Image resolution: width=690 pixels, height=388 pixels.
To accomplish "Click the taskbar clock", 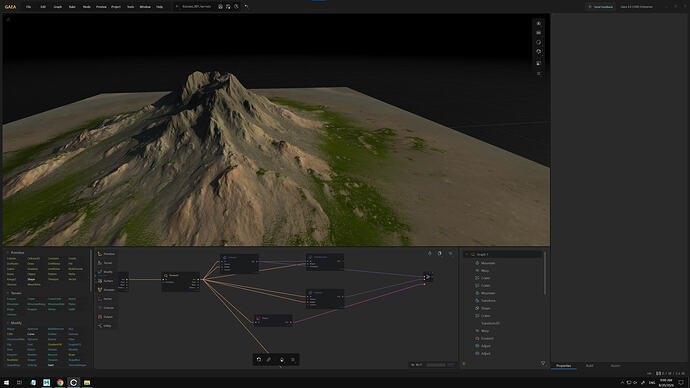I will point(666,382).
